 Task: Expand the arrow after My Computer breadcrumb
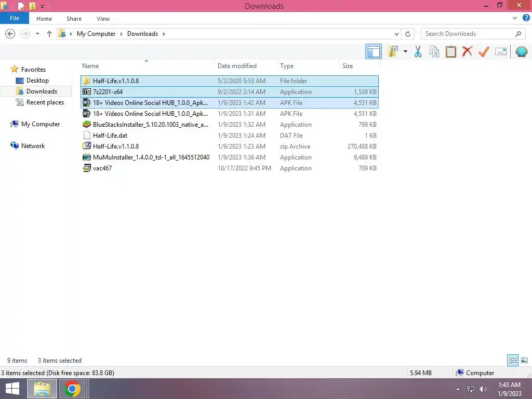[x=121, y=34]
